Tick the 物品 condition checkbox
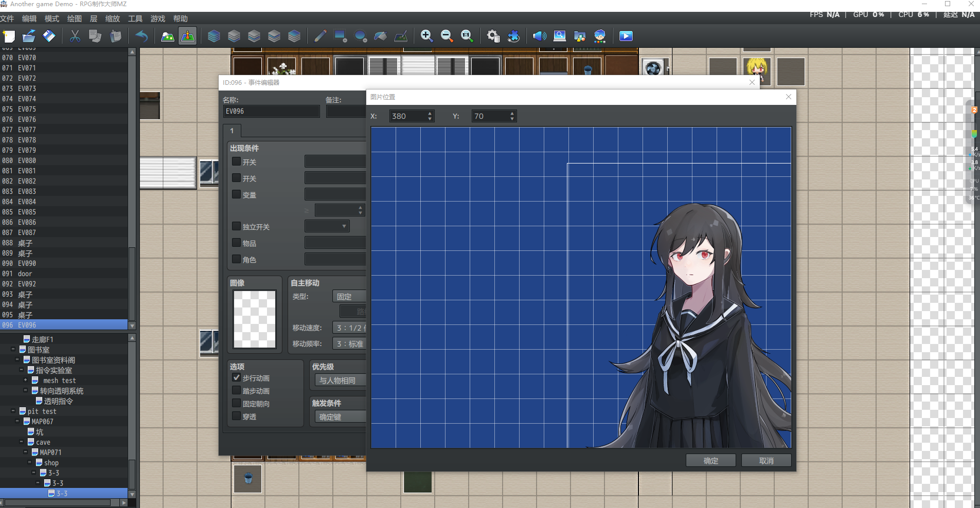 [x=237, y=243]
